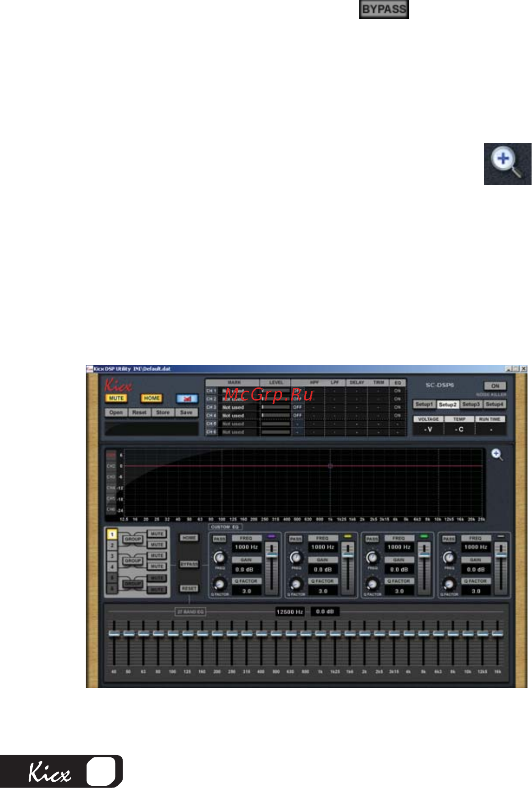Click the Kicx app icon in the title bar

point(89,369)
